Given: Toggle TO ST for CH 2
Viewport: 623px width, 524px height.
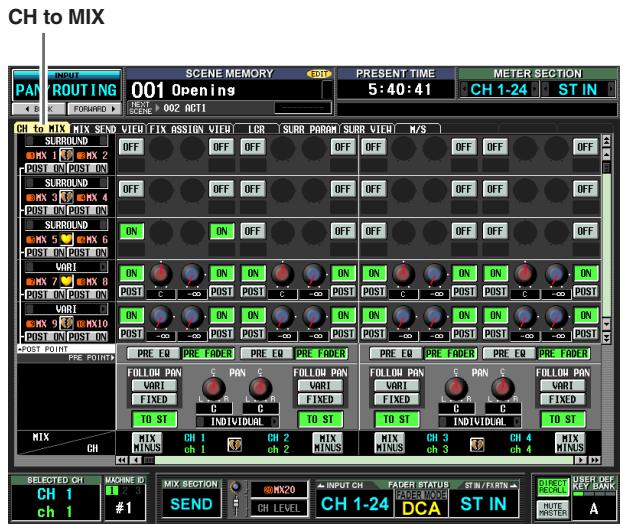Looking at the screenshot, I should click(320, 420).
